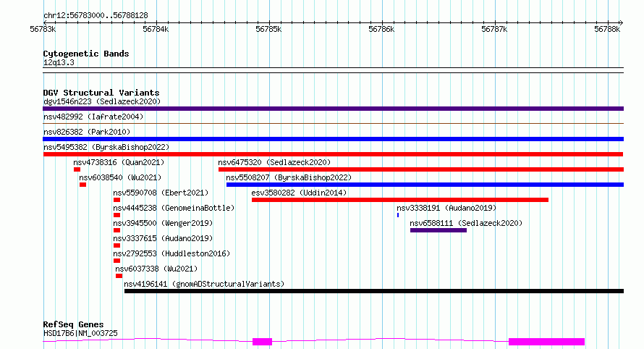Click the chr12:56783000..56788128 region label
Viewport: 644px width, 349px height.
[96, 16]
